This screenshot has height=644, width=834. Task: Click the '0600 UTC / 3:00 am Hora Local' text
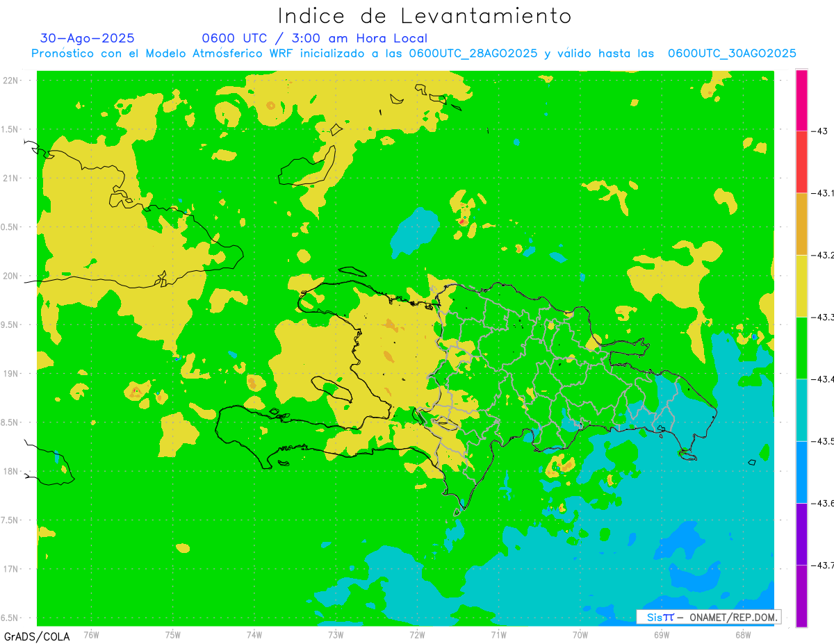pos(314,38)
